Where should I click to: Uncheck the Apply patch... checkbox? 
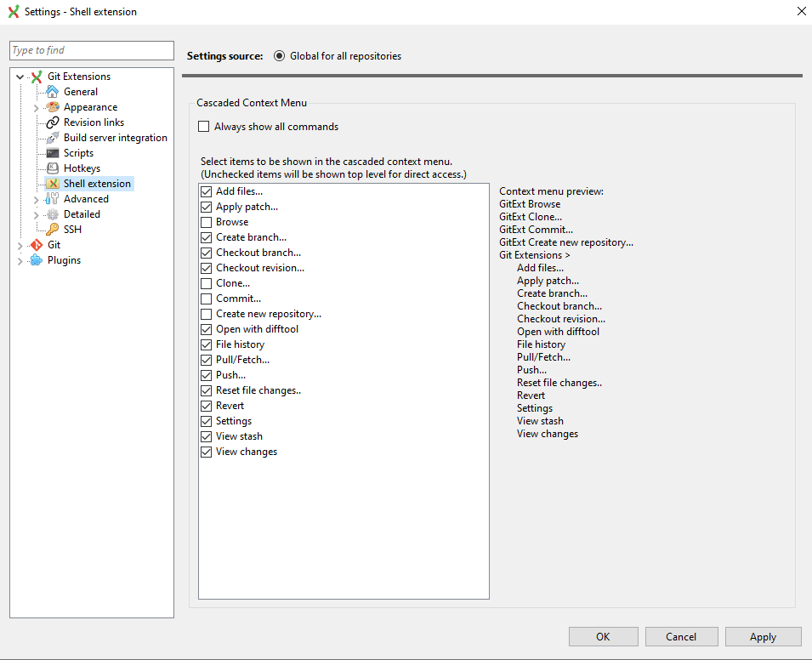[206, 207]
